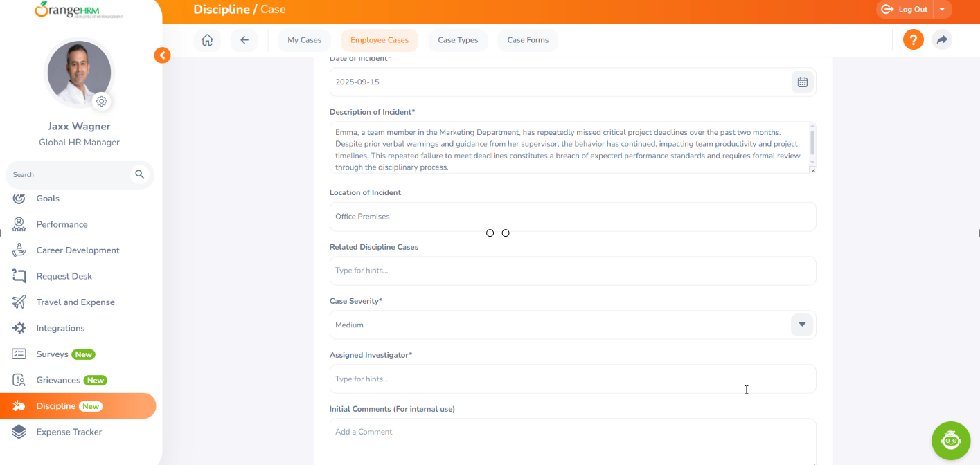
Task: Click the home icon in toolbar
Action: click(x=207, y=40)
